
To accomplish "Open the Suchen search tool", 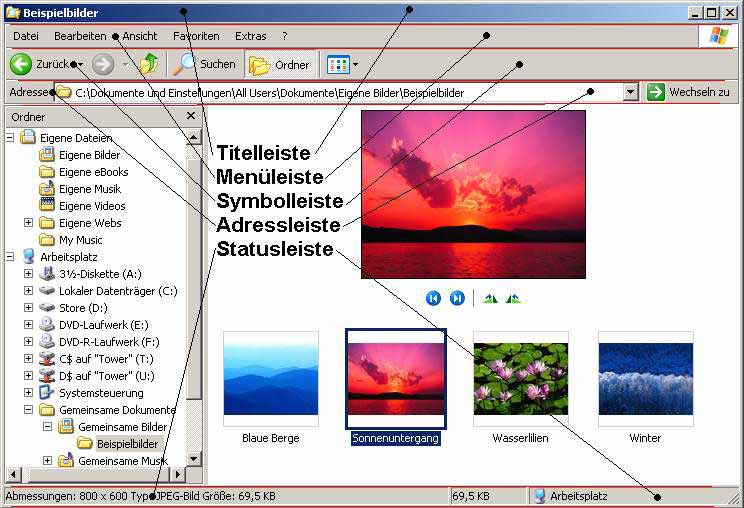I will 204,64.
